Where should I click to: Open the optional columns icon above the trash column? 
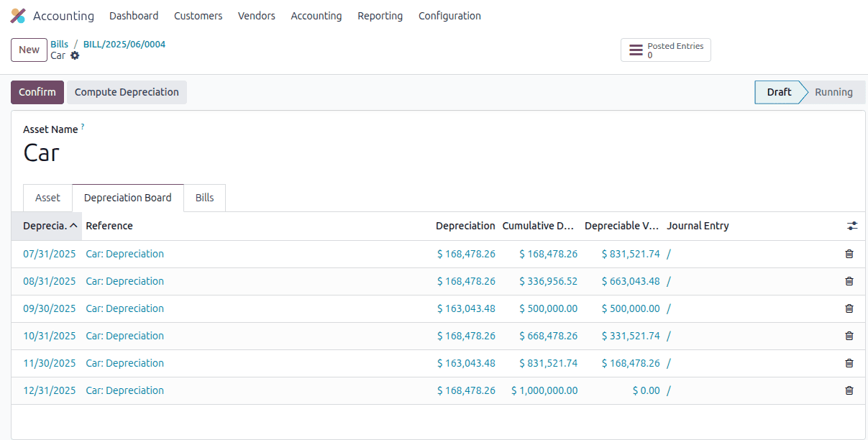point(852,225)
